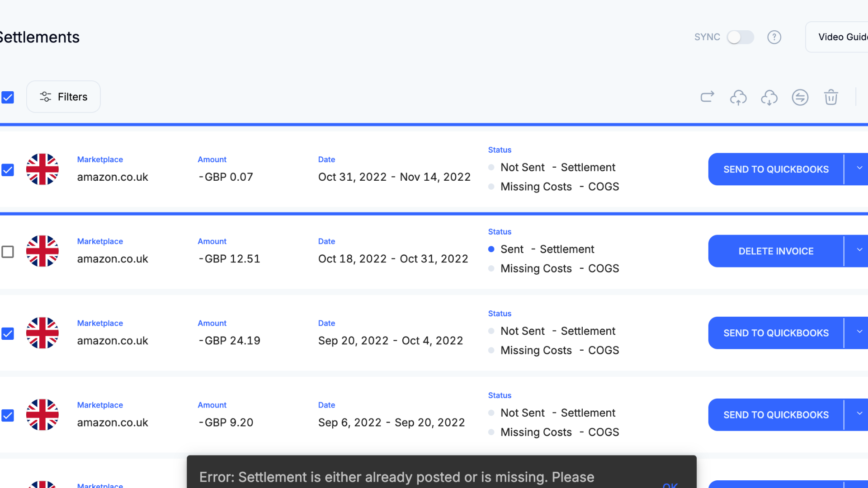This screenshot has width=868, height=488.
Task: Click the cloud upload icon
Action: [738, 97]
